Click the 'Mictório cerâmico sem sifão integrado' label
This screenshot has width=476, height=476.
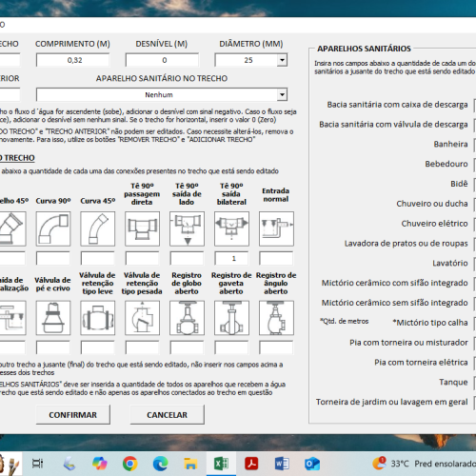(394, 303)
